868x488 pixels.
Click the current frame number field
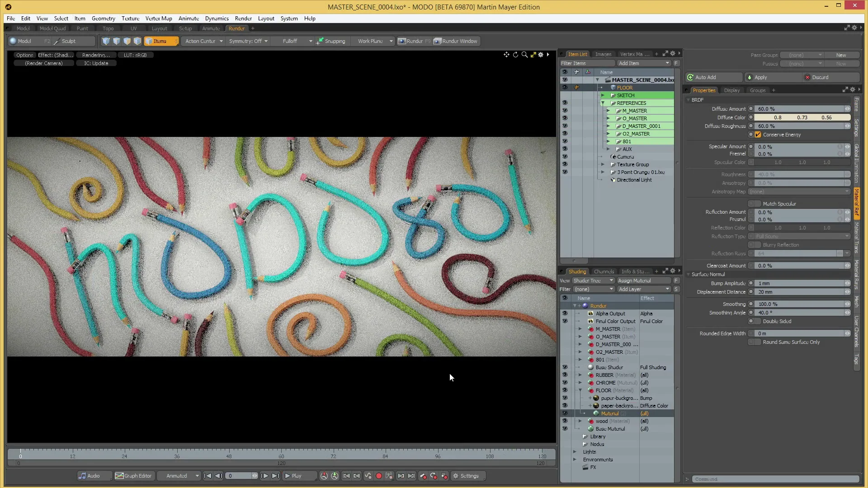[241, 476]
